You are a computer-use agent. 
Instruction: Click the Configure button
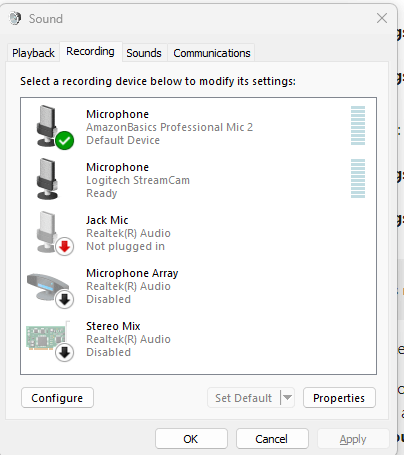point(57,398)
